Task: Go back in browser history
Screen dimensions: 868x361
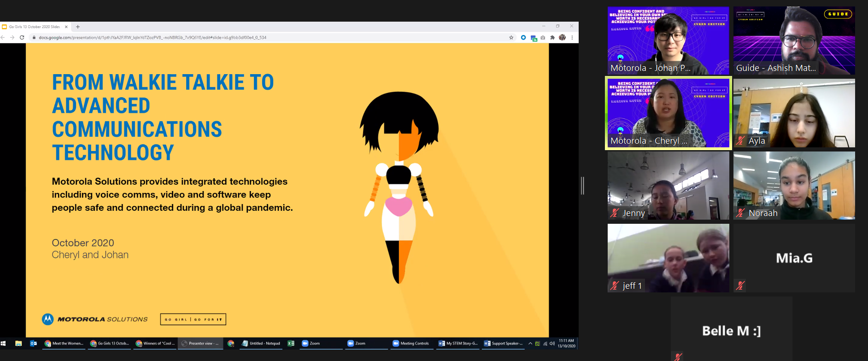Action: tap(3, 37)
